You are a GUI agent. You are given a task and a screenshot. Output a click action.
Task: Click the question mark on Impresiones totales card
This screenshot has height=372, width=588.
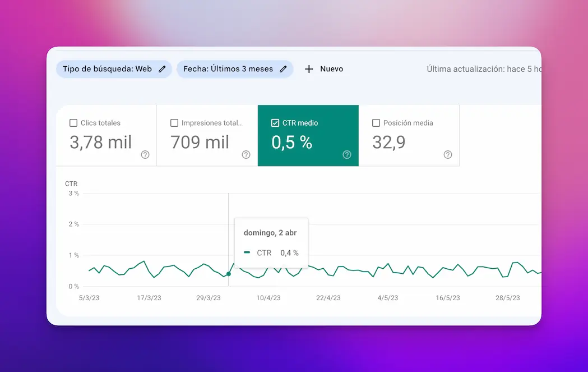click(x=246, y=154)
